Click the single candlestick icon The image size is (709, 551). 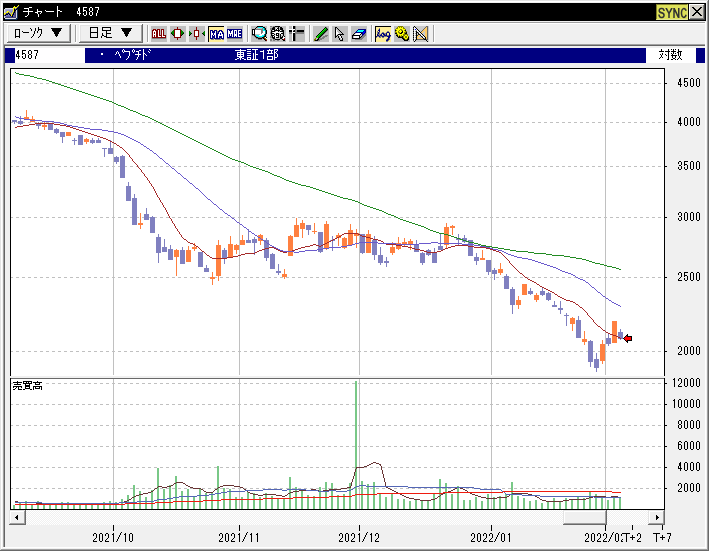[178, 33]
